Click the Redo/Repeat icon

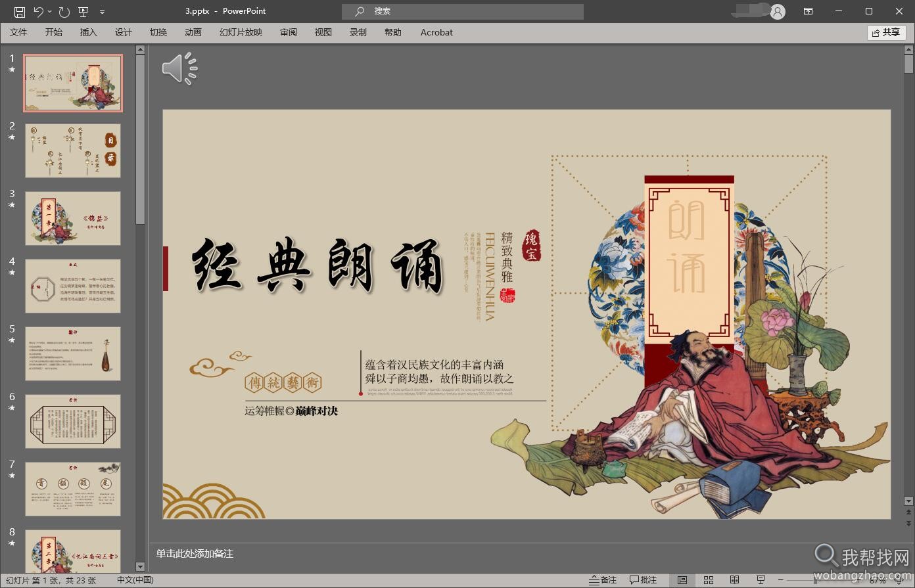tap(64, 11)
